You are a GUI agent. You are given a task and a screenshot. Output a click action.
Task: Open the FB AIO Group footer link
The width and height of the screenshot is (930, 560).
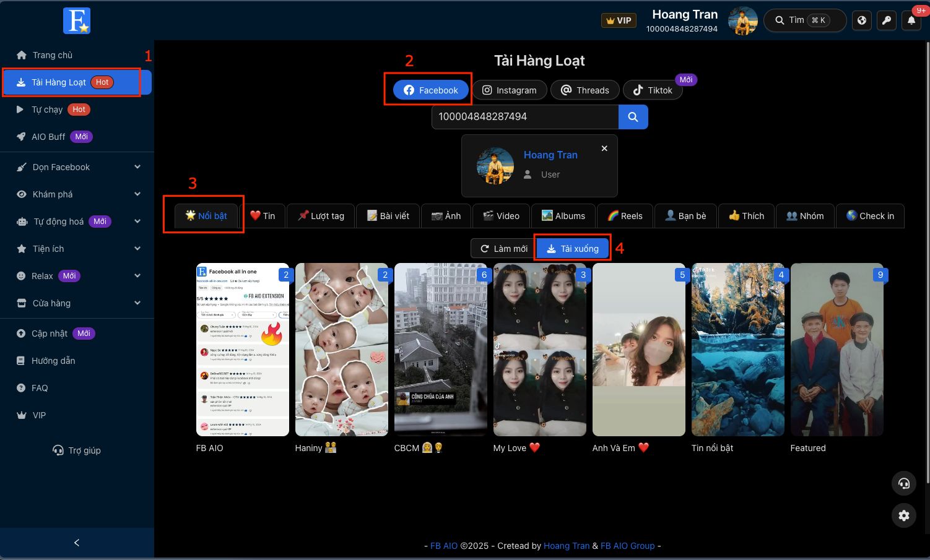[x=627, y=546]
